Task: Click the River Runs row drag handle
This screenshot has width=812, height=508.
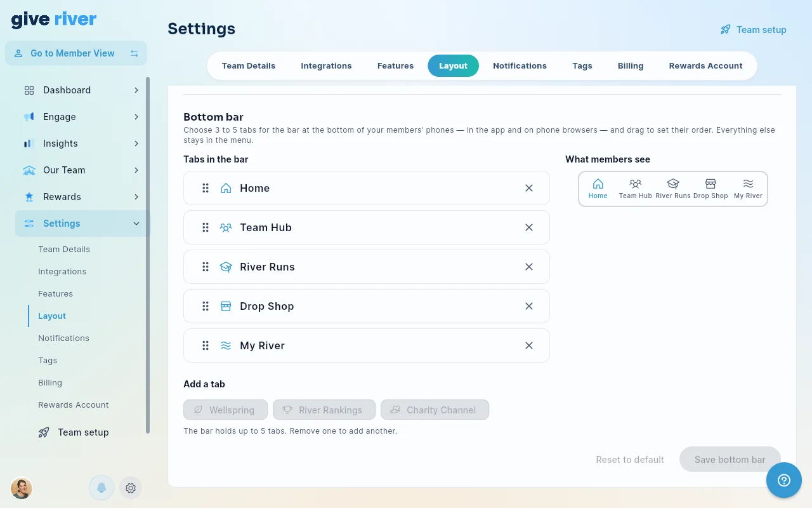Action: tap(206, 267)
